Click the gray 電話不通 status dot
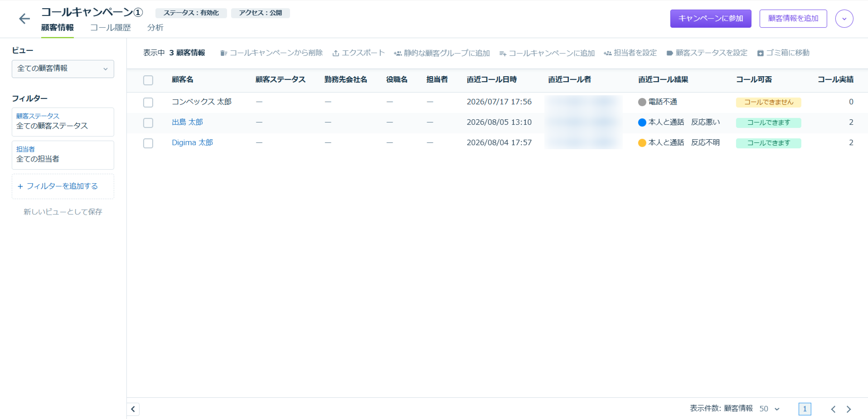Screen dimensions: 868x419 tap(642, 102)
